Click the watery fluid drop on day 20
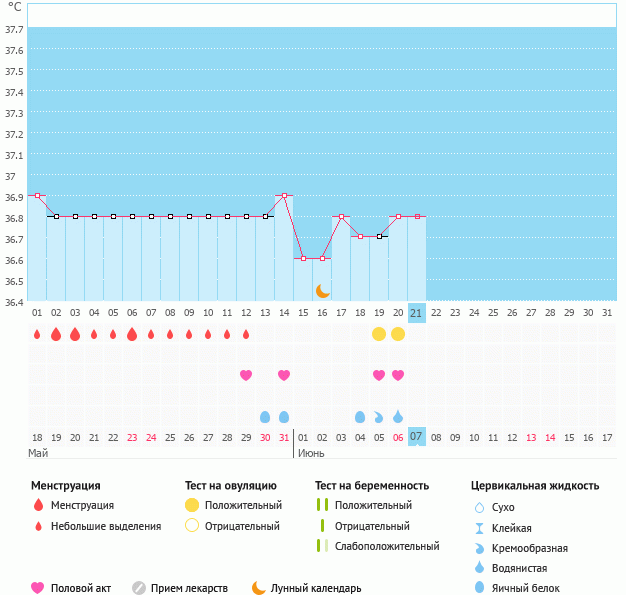626x595 pixels. point(398,416)
